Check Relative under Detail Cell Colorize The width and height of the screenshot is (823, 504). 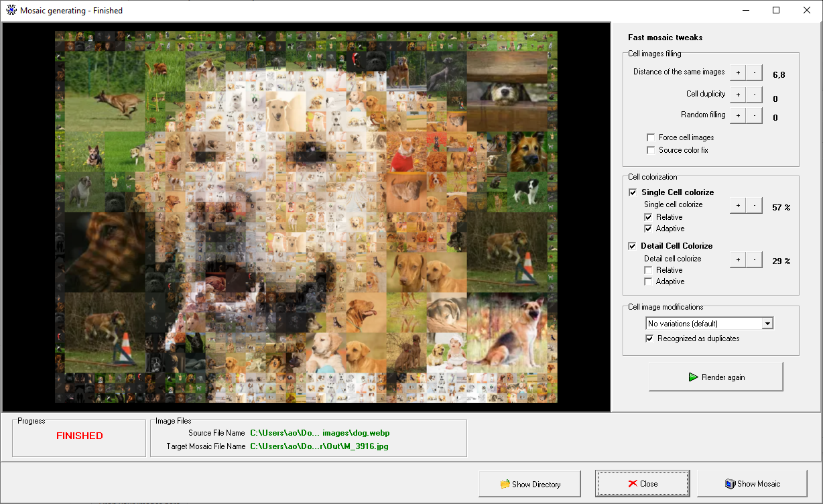click(x=649, y=270)
